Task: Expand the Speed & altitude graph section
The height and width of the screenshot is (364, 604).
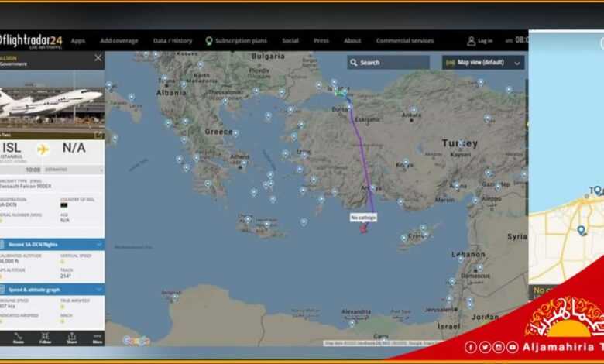Action: 52,290
